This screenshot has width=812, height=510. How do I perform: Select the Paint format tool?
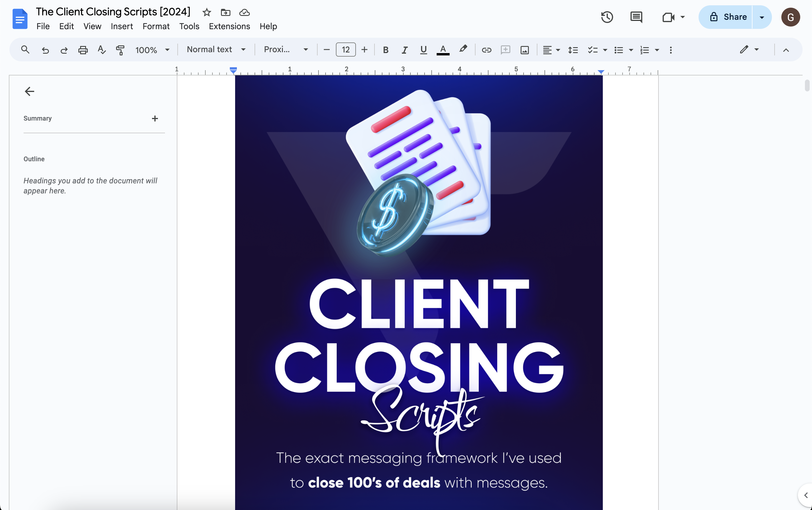[x=120, y=50]
